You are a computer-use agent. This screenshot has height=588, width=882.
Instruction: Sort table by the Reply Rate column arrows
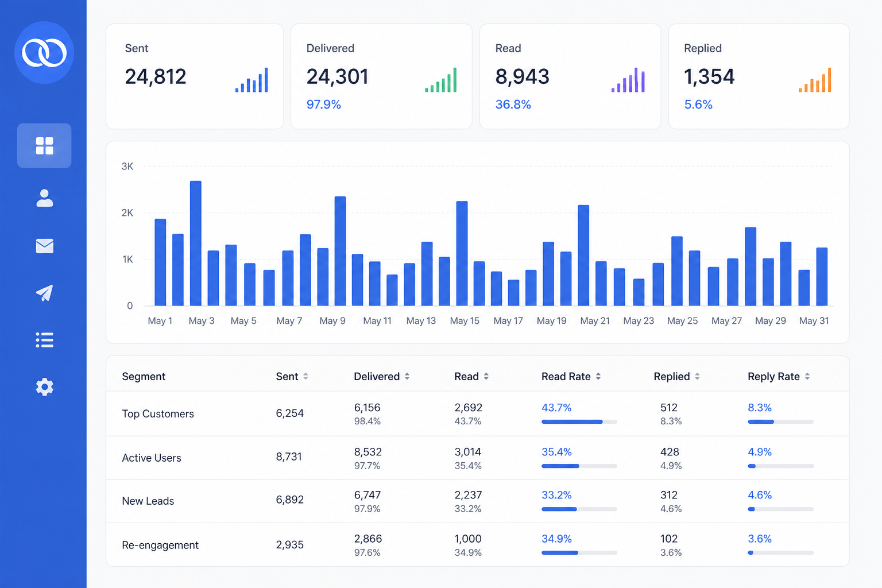click(x=807, y=376)
